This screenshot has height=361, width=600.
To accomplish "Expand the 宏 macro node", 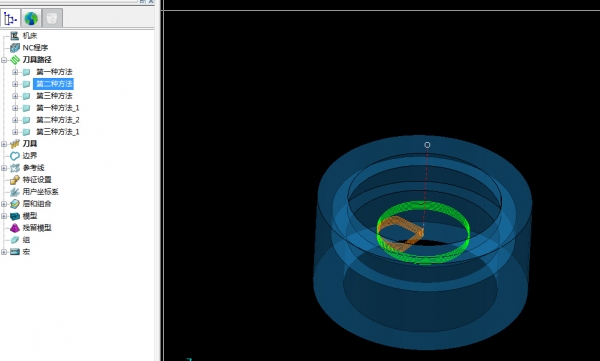I will 4,252.
